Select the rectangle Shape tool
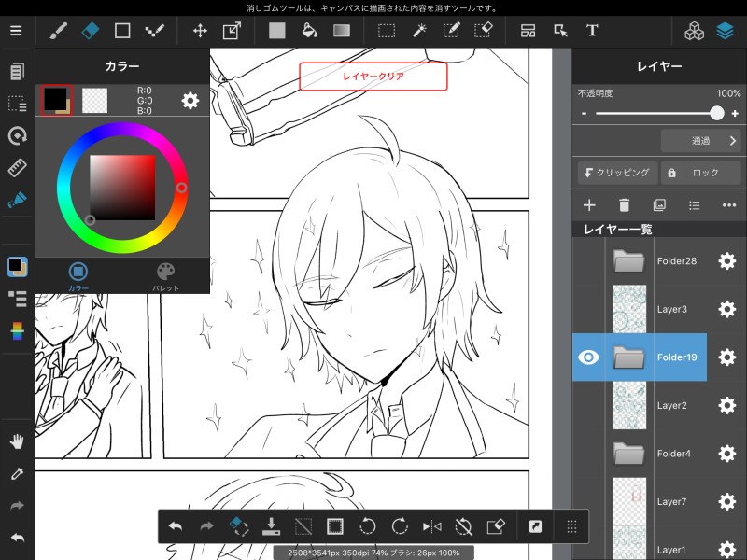 pyautogui.click(x=122, y=31)
